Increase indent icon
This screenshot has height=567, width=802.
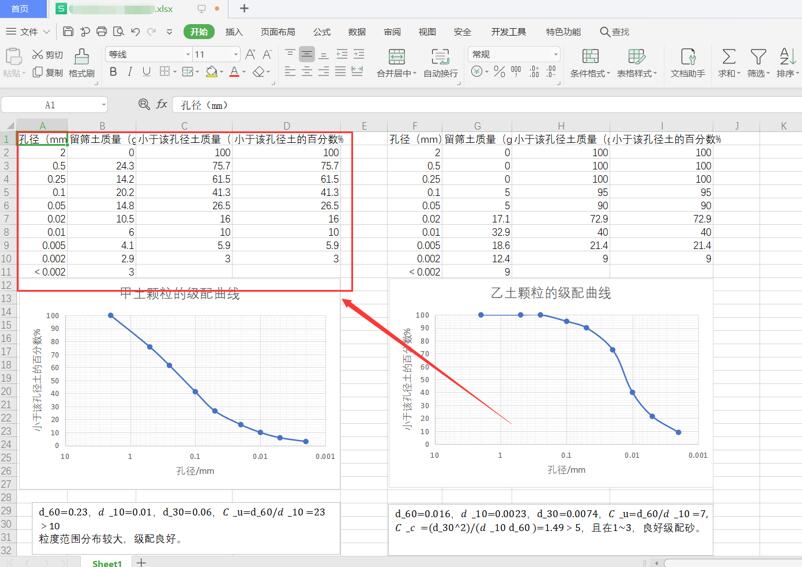coord(359,54)
